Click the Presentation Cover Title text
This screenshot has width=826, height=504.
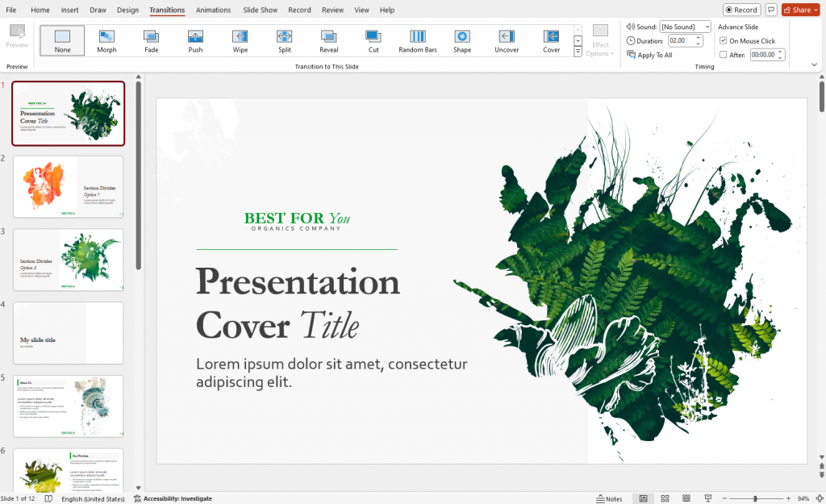coord(298,303)
